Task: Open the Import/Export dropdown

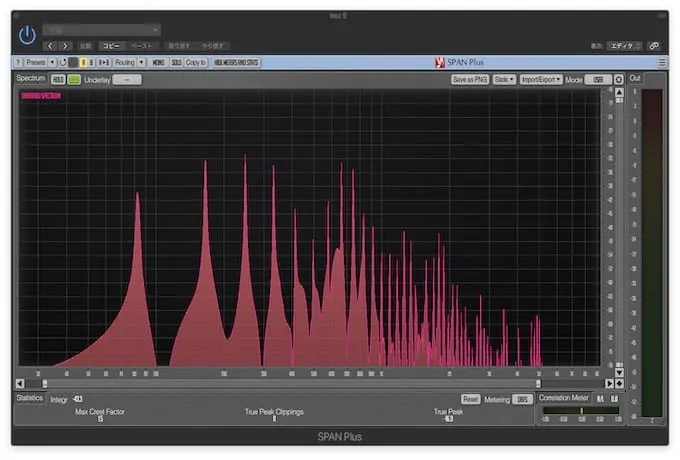Action: pyautogui.click(x=541, y=79)
